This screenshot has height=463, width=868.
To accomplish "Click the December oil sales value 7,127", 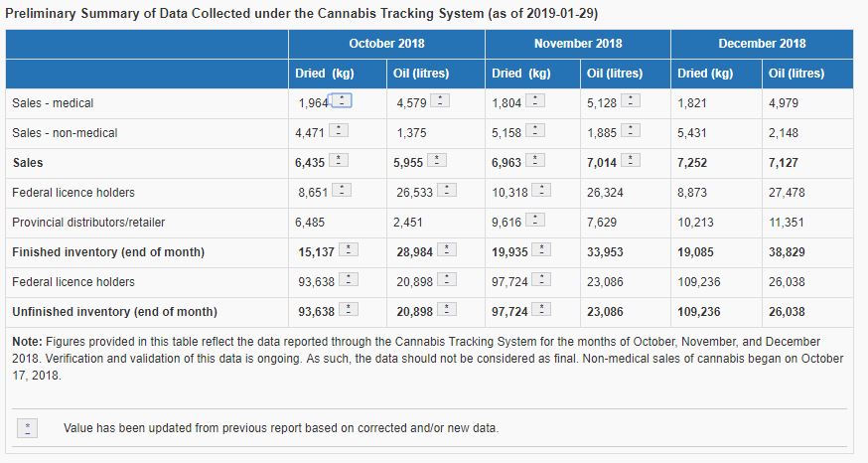I will 785,163.
